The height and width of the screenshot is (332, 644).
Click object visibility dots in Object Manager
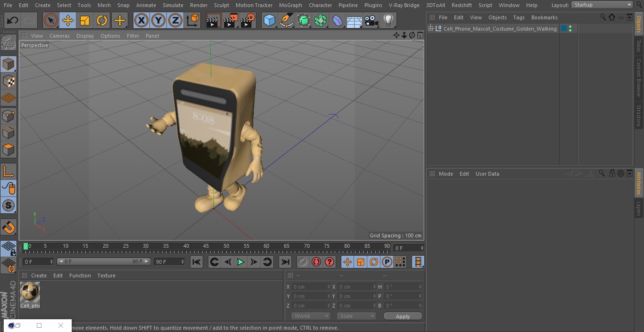pyautogui.click(x=570, y=29)
